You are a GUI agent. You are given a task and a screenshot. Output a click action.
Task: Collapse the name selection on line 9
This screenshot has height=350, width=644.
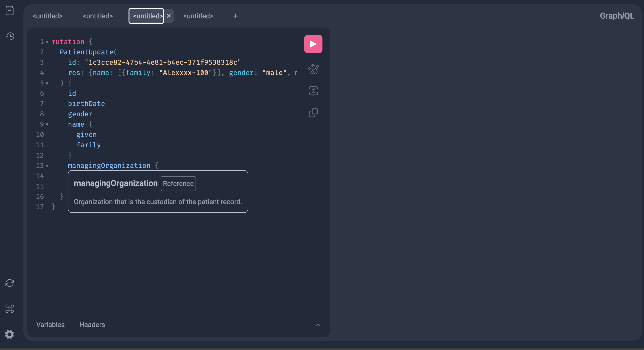[47, 125]
